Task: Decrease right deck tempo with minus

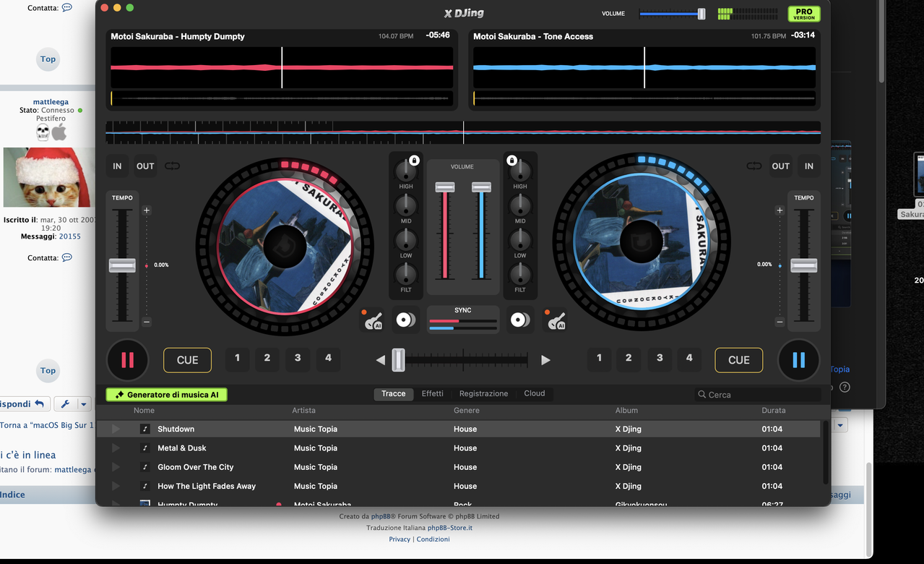Action: coord(780,322)
